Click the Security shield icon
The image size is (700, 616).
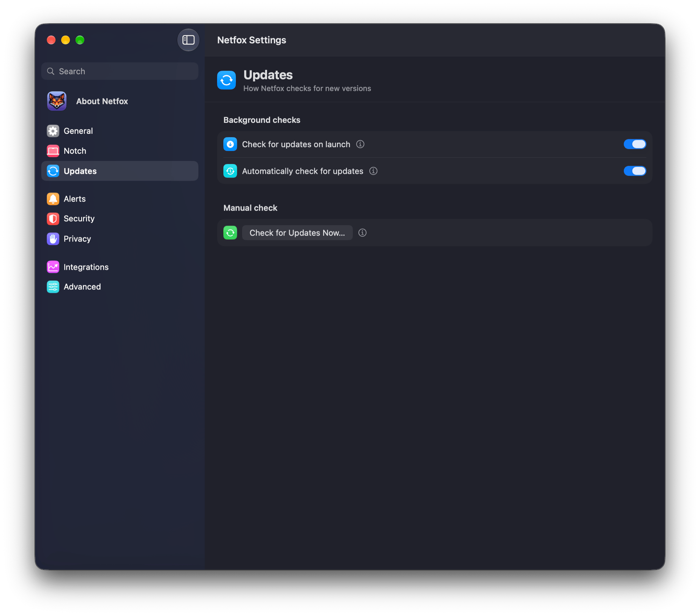pos(53,219)
